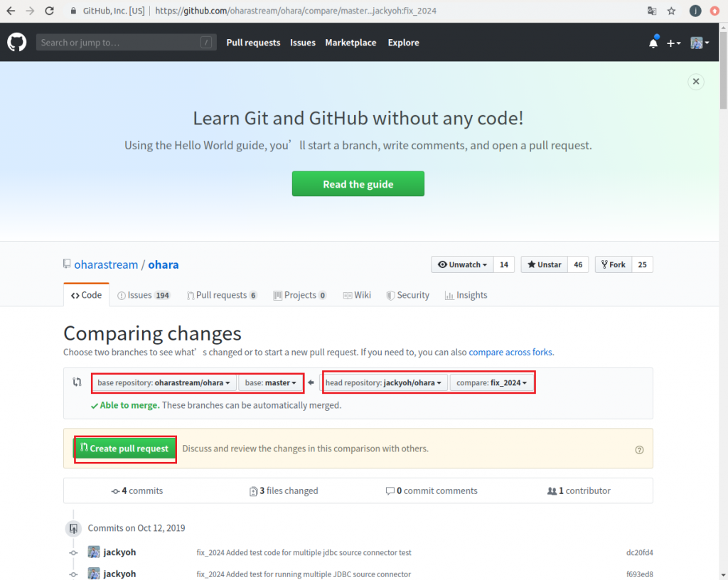The image size is (728, 580).
Task: Unstar the repository
Action: [544, 264]
